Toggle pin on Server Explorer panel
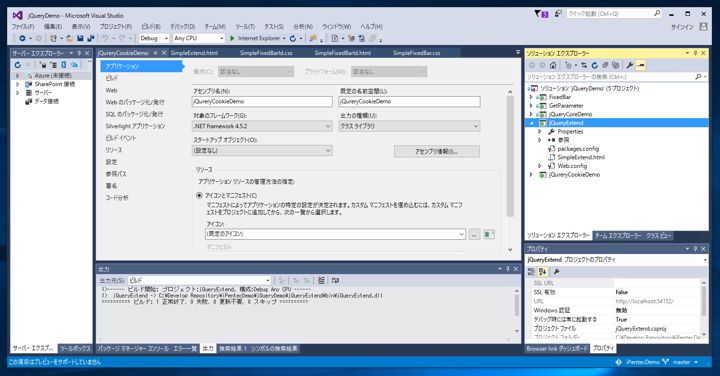 pyautogui.click(x=79, y=53)
